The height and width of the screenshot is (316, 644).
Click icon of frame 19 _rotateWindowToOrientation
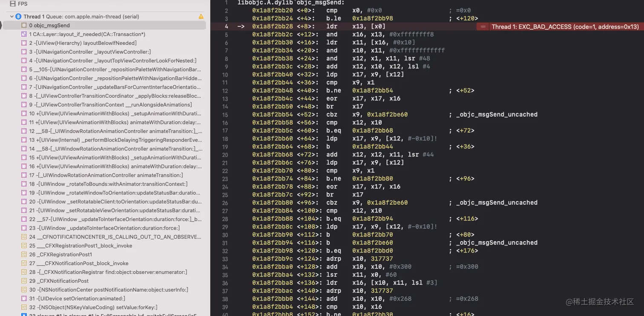point(24,193)
